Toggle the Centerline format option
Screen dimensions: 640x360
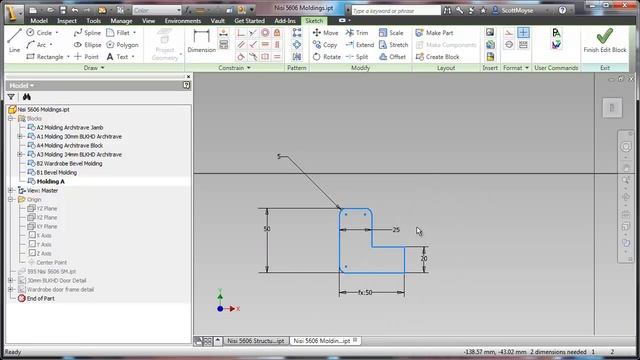(x=509, y=44)
